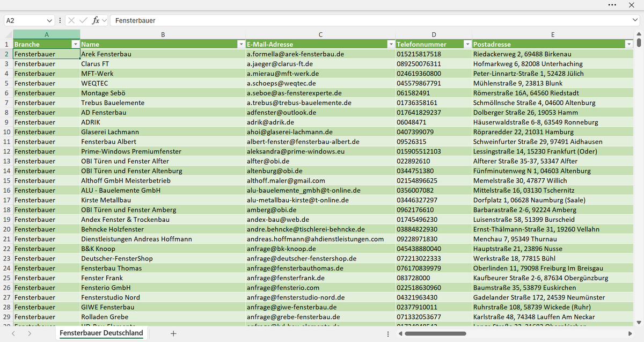Select cell WEQTEC
Screen dimensions: 644x342
tap(163, 83)
